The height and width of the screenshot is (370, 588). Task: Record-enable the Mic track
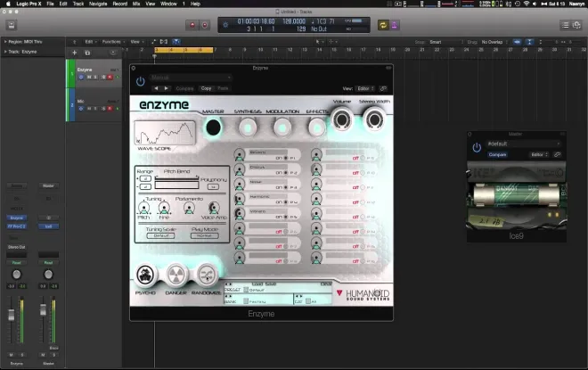tap(110, 109)
